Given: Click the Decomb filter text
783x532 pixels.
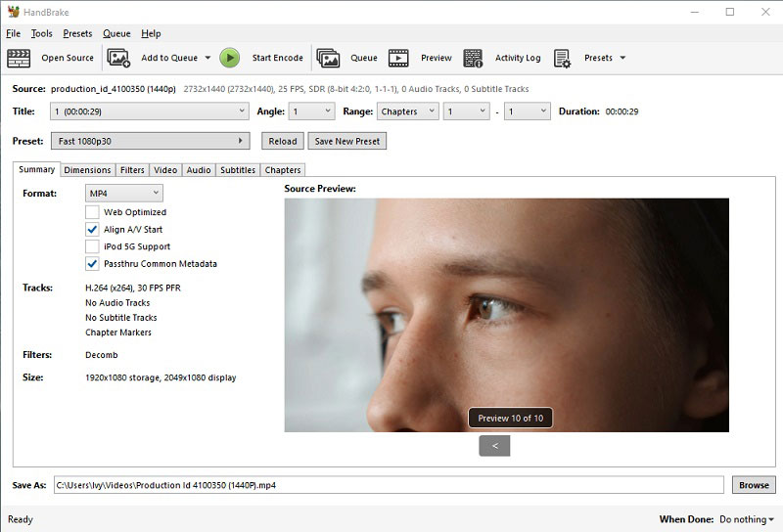Looking at the screenshot, I should point(102,355).
